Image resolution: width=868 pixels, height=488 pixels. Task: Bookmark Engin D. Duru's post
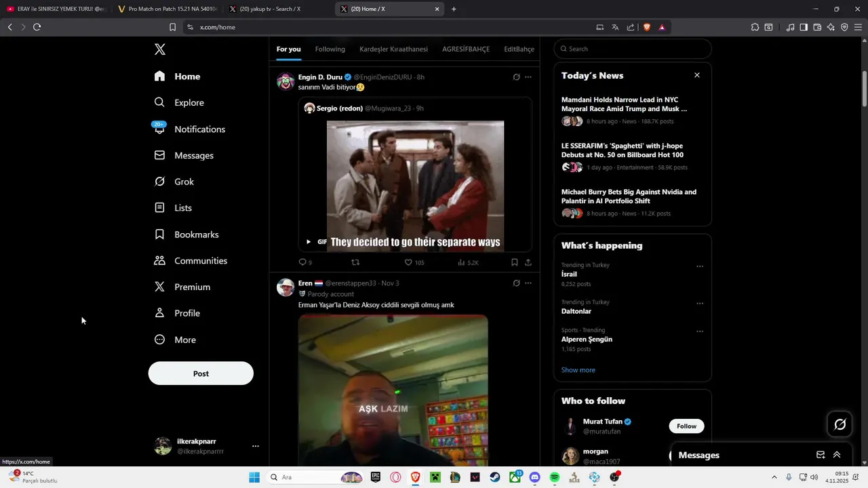514,262
